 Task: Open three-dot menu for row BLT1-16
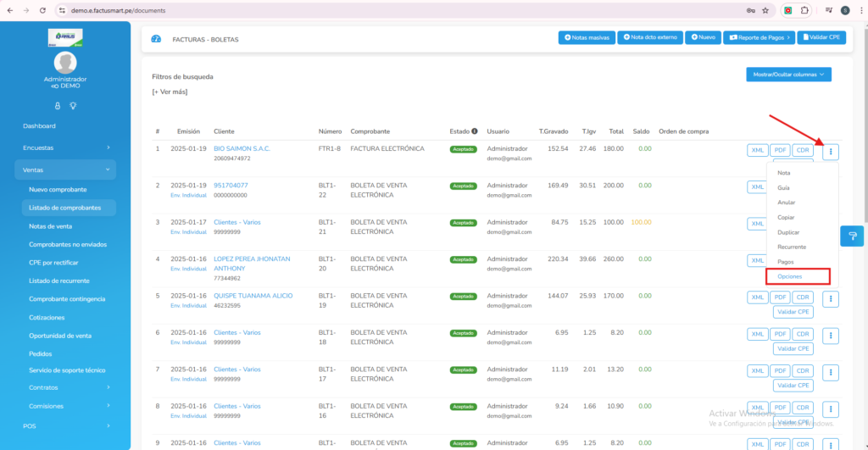tap(831, 409)
